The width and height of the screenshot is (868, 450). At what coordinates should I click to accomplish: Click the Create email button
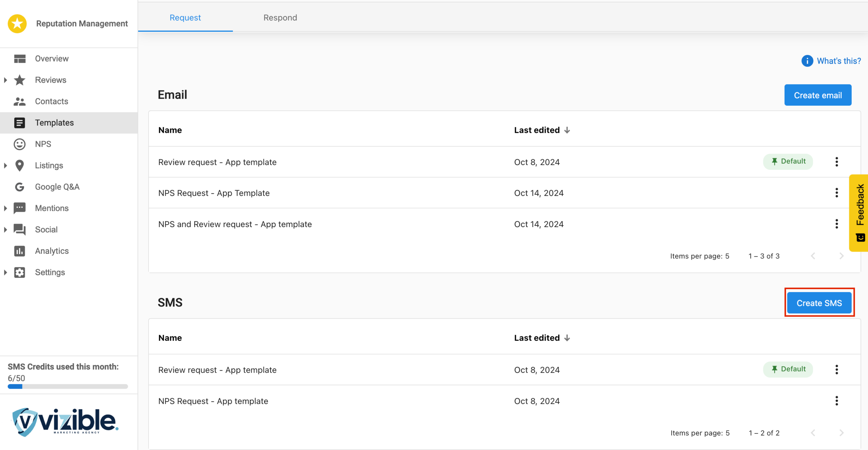817,95
